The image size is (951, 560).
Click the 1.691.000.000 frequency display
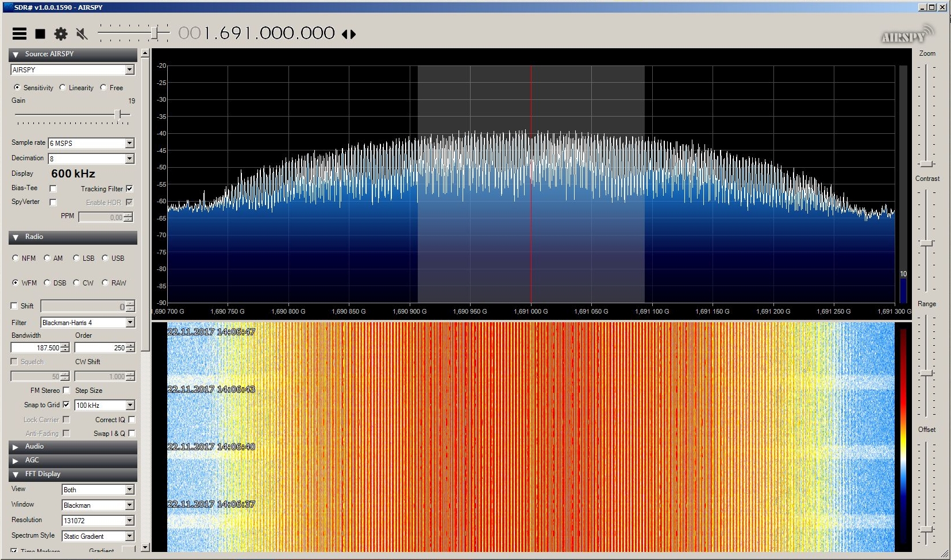256,33
